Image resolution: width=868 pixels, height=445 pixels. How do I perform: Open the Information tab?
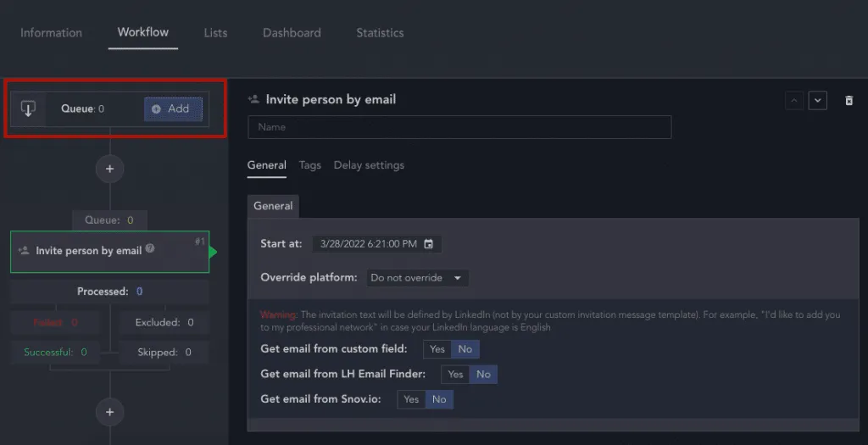click(x=51, y=33)
